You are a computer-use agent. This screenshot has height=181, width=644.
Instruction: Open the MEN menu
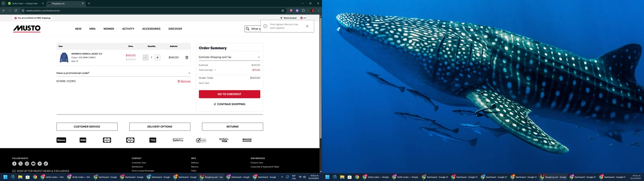(92, 29)
